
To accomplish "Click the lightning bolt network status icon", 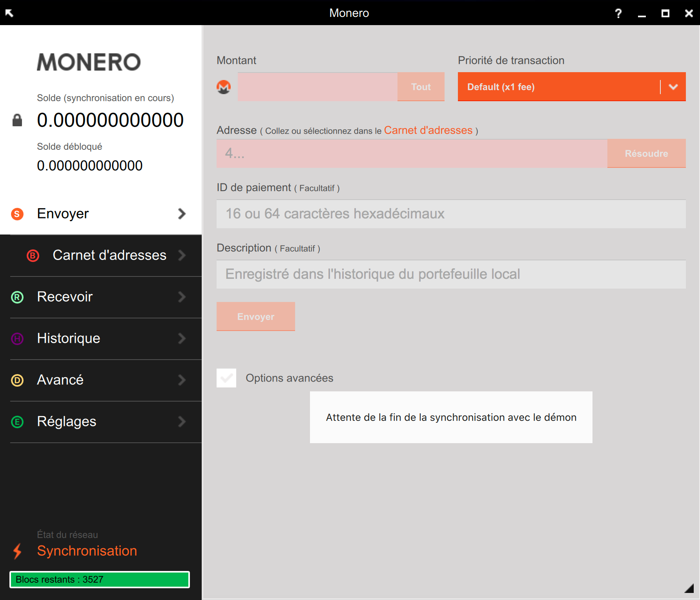I will coord(17,551).
